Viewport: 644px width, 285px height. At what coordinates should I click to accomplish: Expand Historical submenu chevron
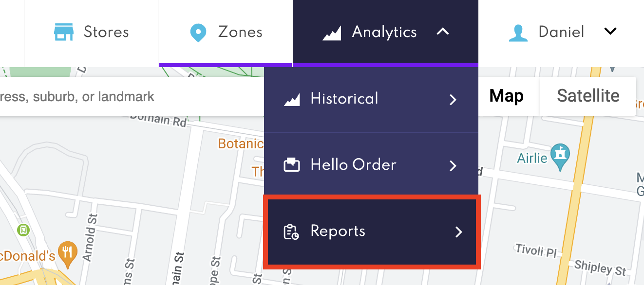(453, 100)
